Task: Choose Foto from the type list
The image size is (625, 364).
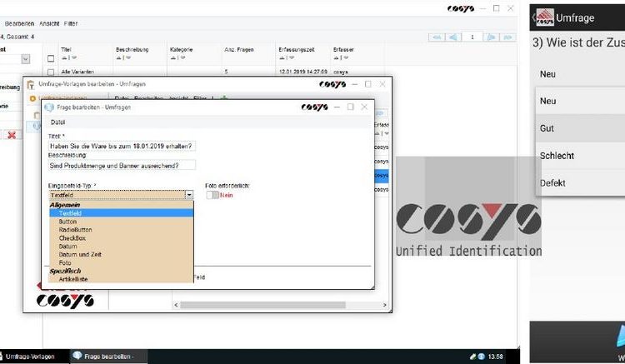Action: (121, 263)
